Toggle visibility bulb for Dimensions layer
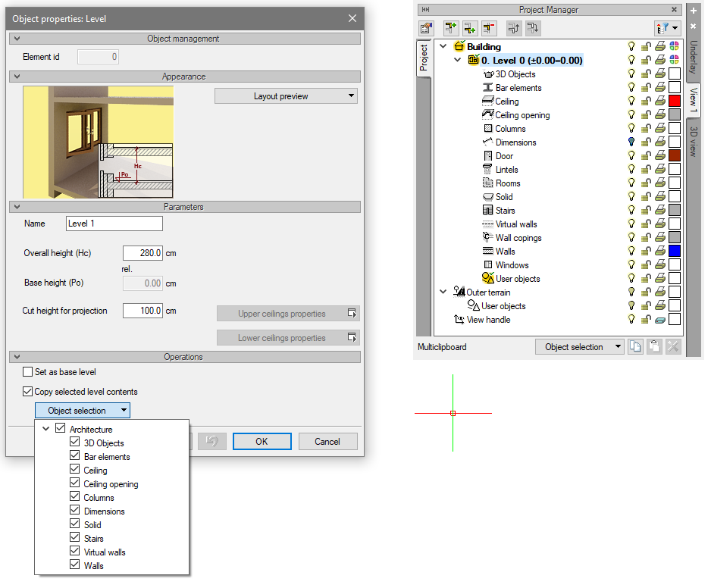The width and height of the screenshot is (711, 588). click(x=631, y=142)
